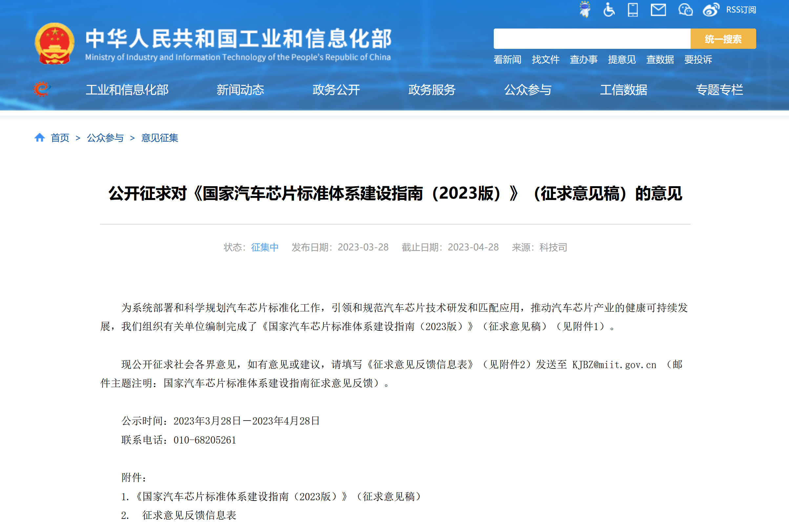Go to 首页 in breadcrumb

(60, 138)
